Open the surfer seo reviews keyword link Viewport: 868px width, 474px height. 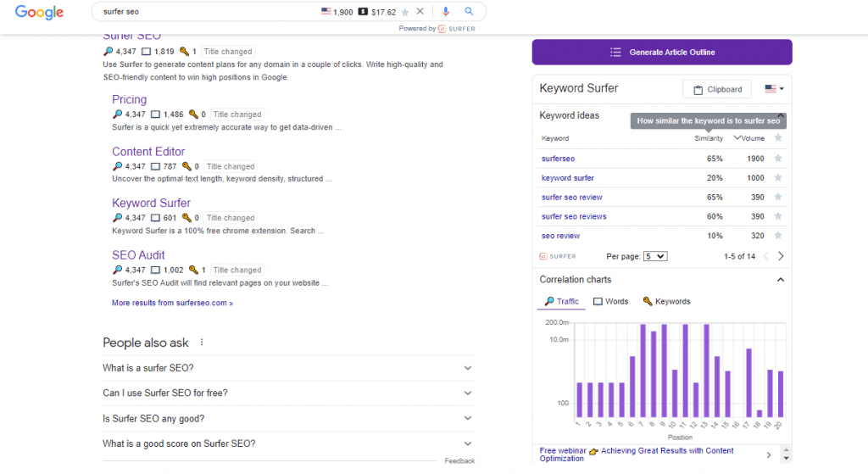[574, 216]
